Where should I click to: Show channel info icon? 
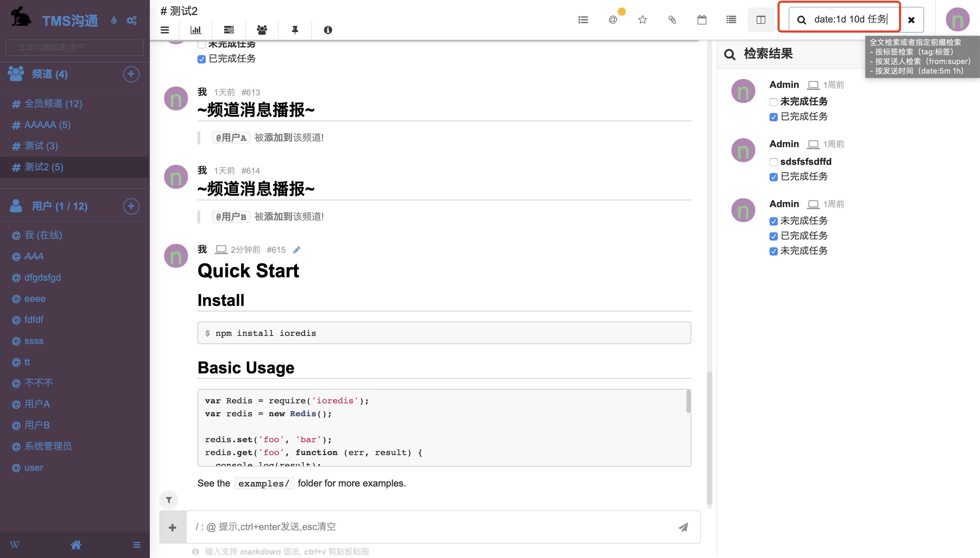[328, 30]
